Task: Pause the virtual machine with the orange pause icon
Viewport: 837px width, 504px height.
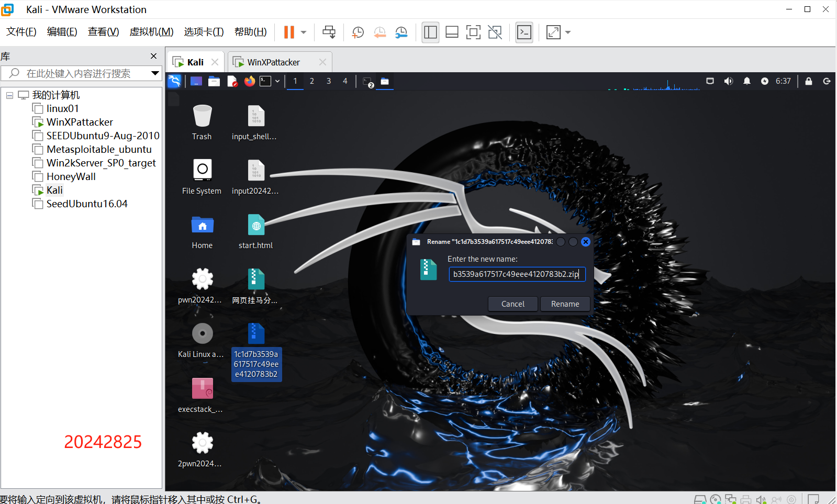Action: tap(289, 32)
